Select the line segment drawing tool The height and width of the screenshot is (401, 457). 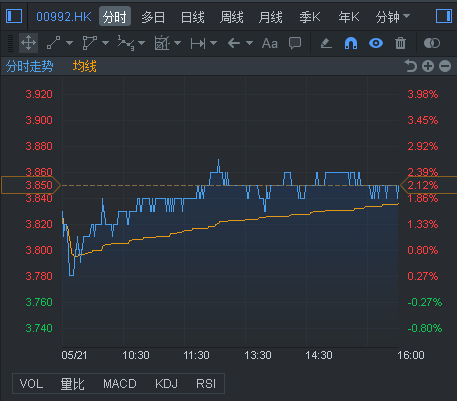pos(53,43)
